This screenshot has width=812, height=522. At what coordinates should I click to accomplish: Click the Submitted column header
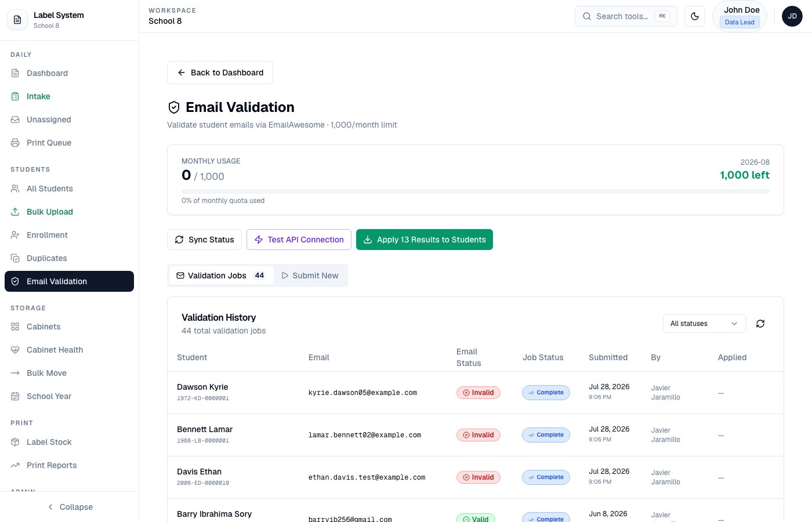(x=608, y=357)
